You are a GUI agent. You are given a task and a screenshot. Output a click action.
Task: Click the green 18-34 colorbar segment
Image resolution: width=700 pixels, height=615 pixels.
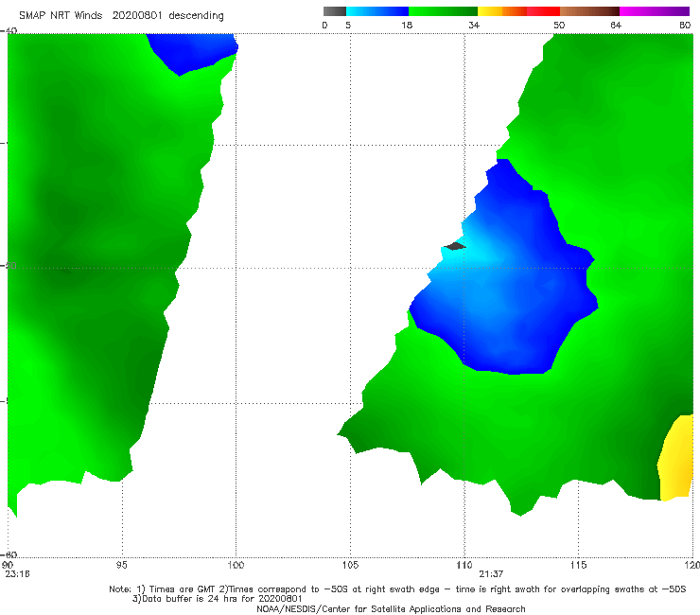443,11
